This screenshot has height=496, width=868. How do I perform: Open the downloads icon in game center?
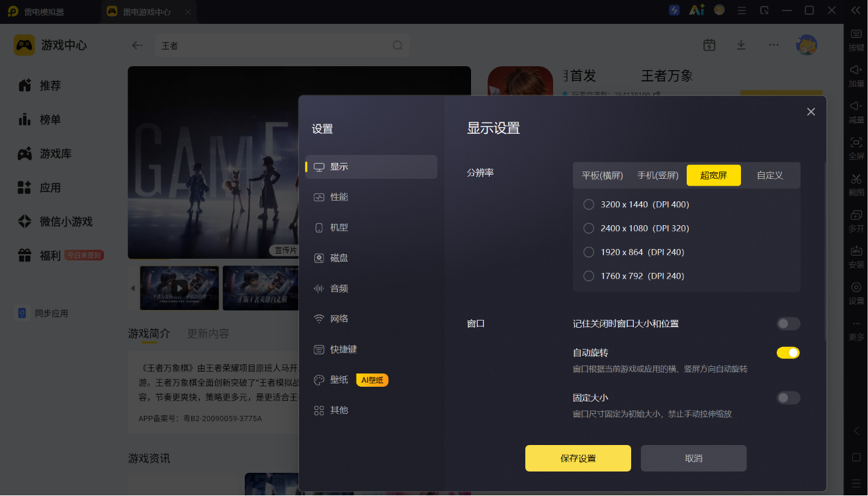click(741, 45)
